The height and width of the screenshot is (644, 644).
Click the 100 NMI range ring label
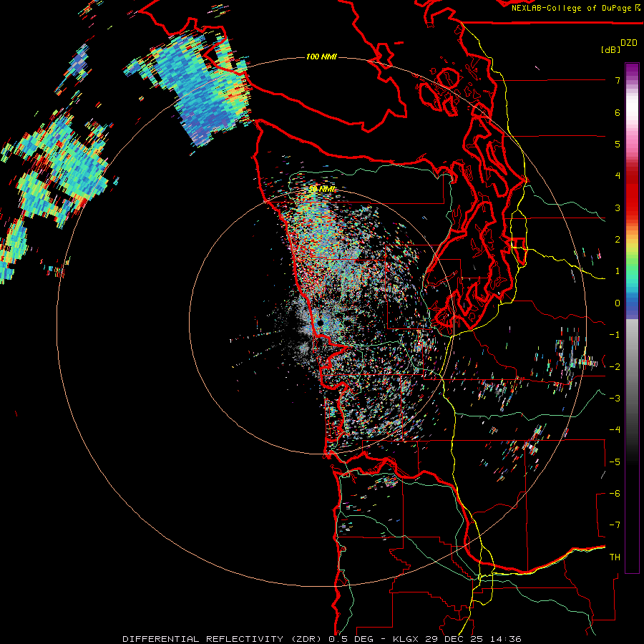[x=321, y=57]
